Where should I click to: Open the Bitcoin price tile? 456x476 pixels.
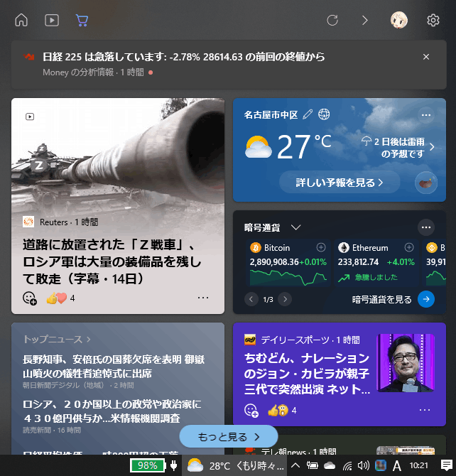[x=288, y=263]
